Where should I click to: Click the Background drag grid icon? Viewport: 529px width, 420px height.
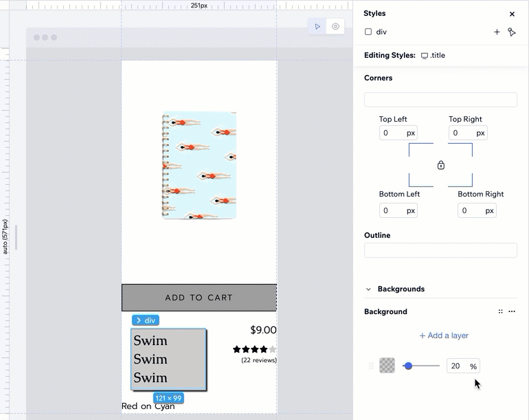click(x=500, y=311)
